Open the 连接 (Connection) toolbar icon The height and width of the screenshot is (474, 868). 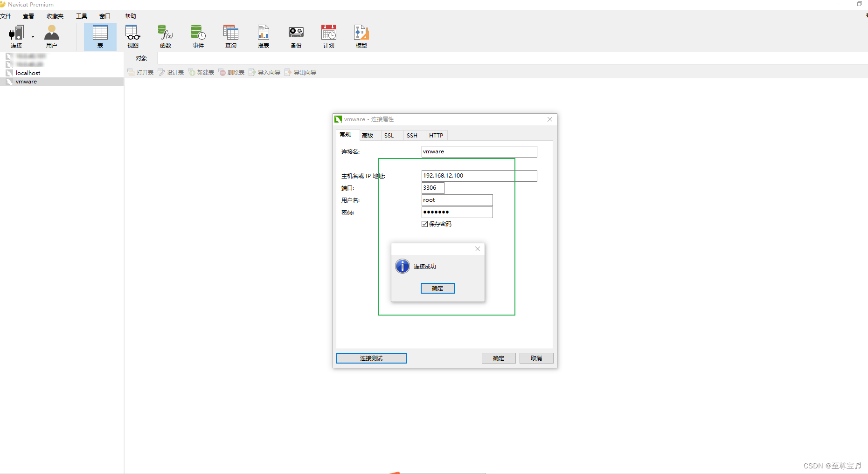click(x=16, y=36)
